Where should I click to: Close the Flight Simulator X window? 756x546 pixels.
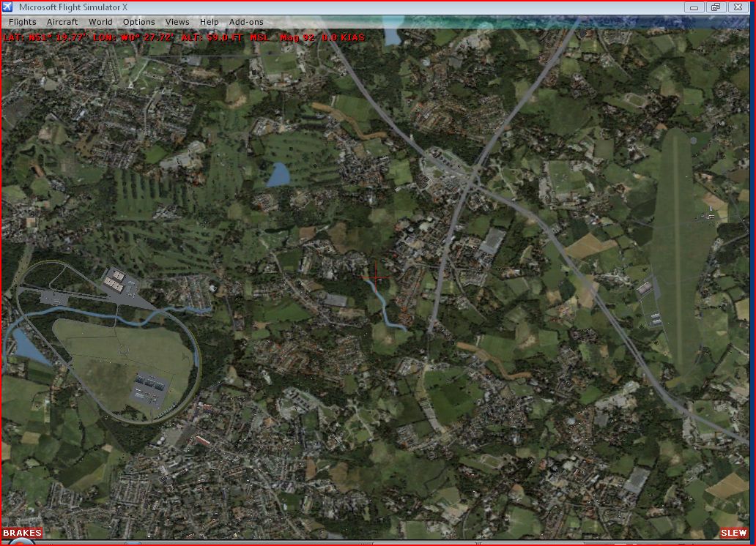pyautogui.click(x=738, y=7)
